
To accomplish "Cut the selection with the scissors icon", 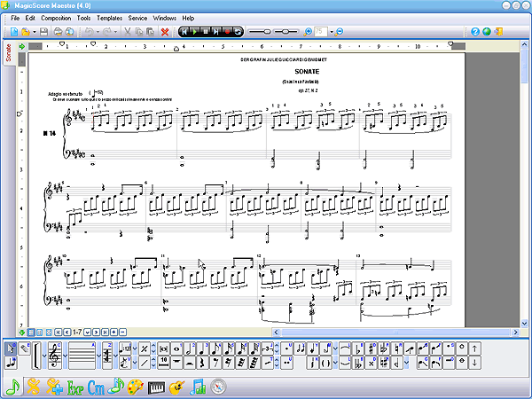I will pyautogui.click(x=128, y=32).
